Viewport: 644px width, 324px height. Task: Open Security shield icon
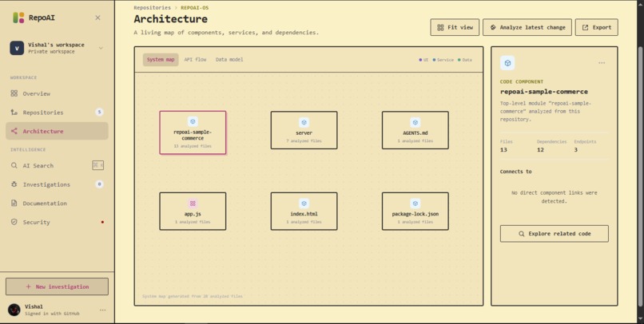coord(14,222)
